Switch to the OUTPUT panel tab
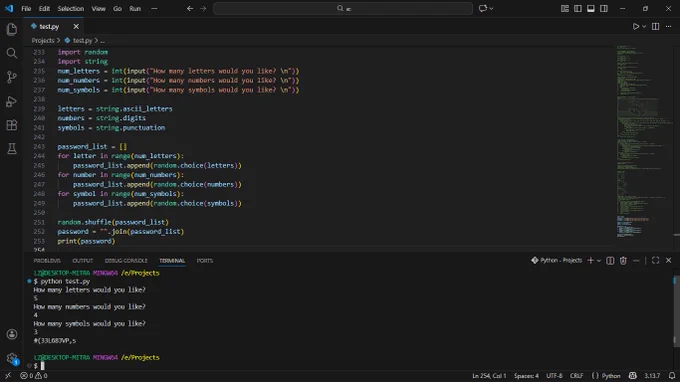Viewport: 680px width, 382px height. [x=82, y=261]
